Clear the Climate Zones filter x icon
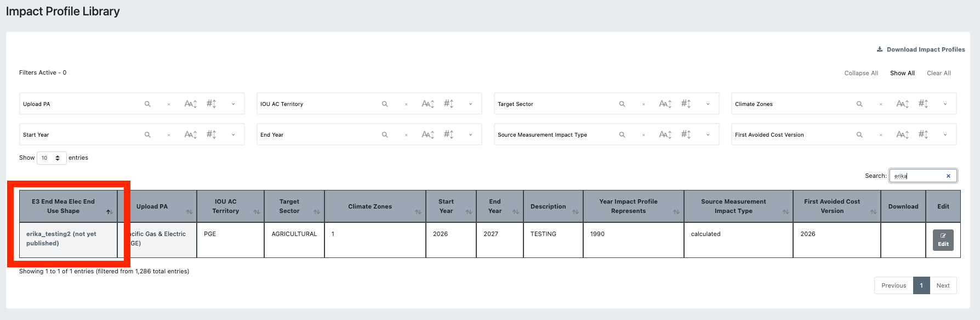 881,104
